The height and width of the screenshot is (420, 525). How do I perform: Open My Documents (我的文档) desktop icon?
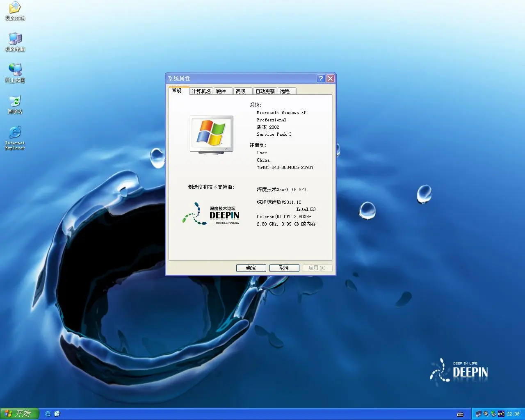[x=15, y=10]
